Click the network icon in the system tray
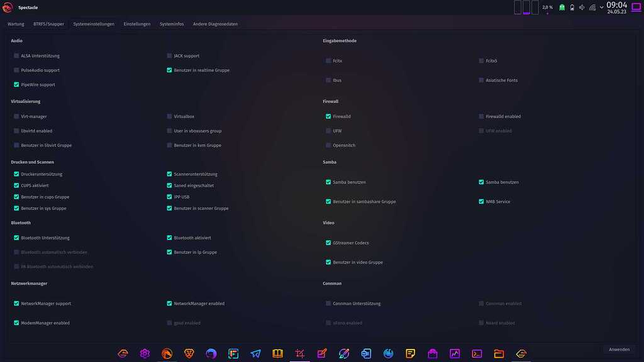The width and height of the screenshot is (644, 362). (592, 8)
